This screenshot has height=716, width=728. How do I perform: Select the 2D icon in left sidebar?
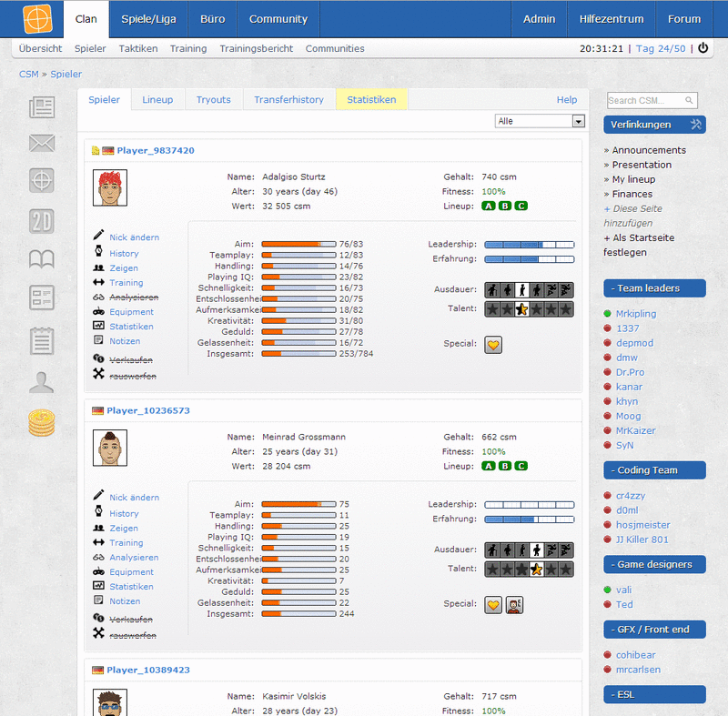41,221
